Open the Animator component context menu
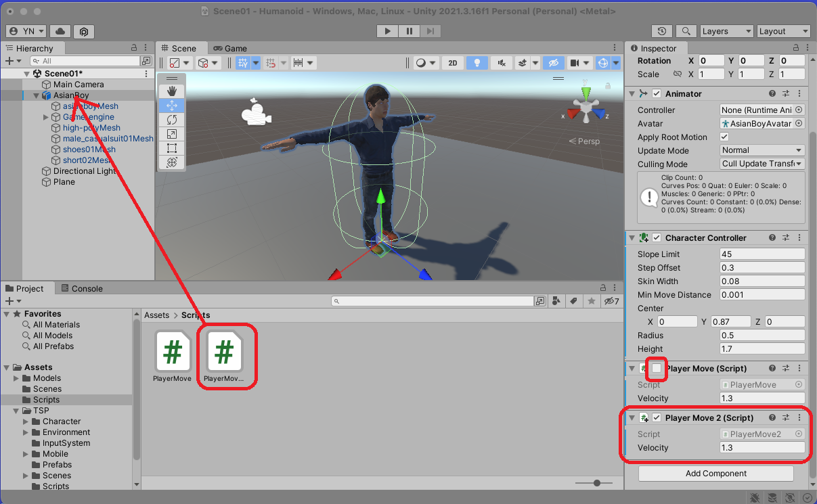The image size is (817, 504). pos(799,94)
